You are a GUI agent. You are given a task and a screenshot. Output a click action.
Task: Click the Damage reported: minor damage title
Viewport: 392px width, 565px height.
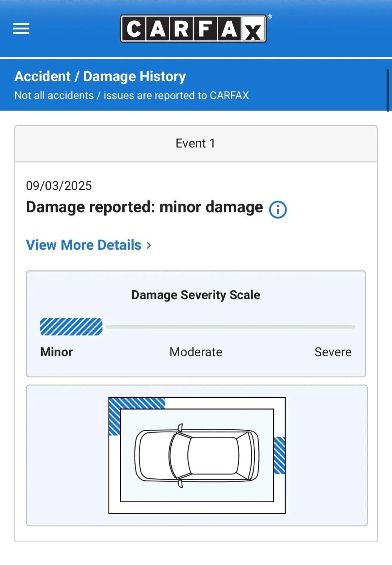[x=144, y=207]
